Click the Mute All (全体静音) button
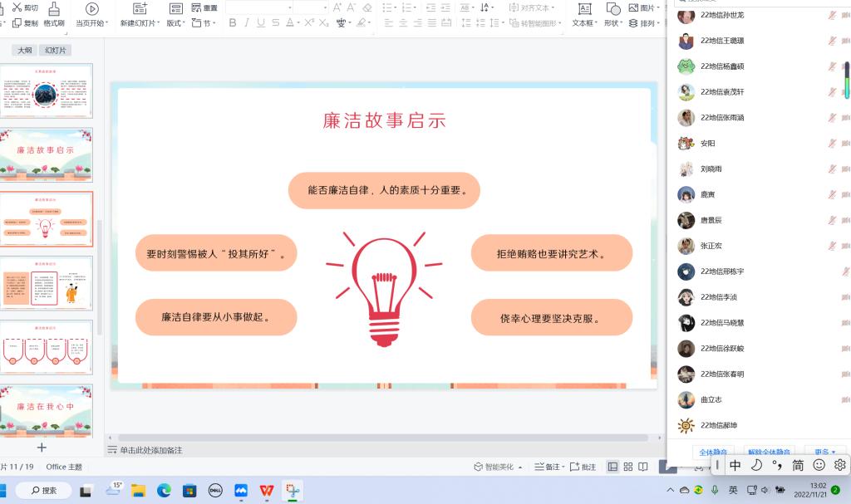Screen dimensions: 851x504 pos(713,453)
